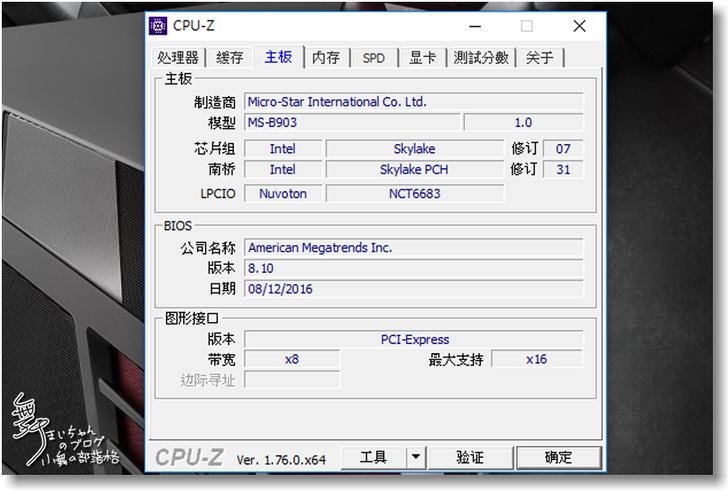Click the Nuvoton LPCIO vendor field
Viewport: 728px width, 490px height.
click(x=283, y=194)
